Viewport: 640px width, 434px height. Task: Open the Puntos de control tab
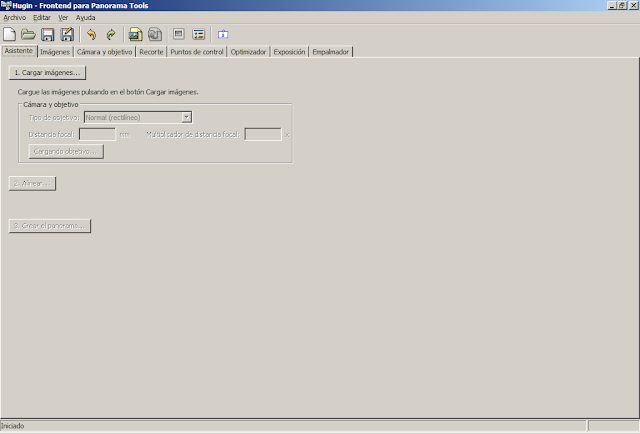coord(197,52)
